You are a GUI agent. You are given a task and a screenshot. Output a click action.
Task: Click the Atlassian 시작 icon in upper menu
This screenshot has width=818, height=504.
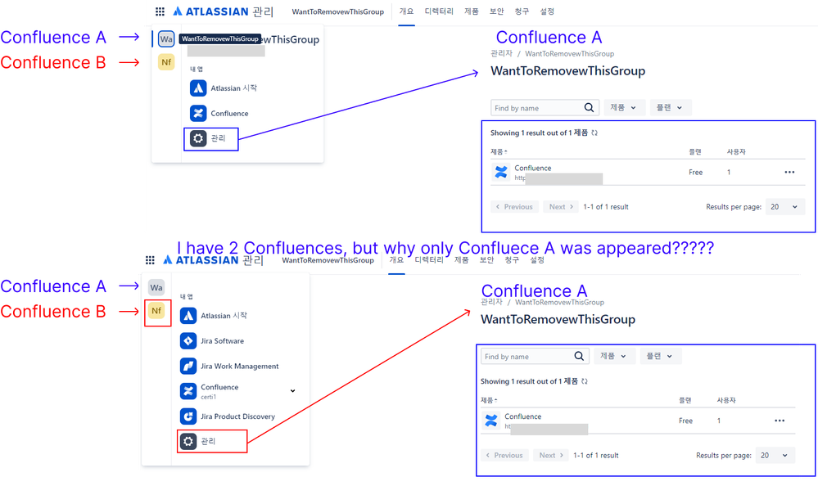198,88
